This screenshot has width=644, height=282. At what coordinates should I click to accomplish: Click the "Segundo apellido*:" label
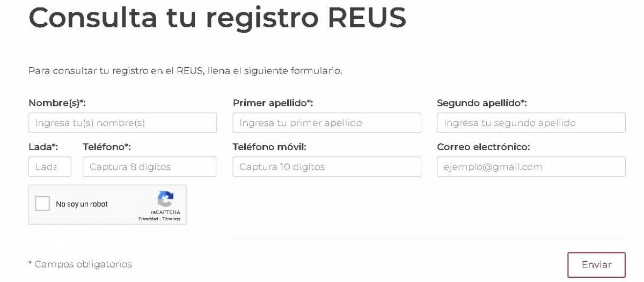[x=482, y=103]
